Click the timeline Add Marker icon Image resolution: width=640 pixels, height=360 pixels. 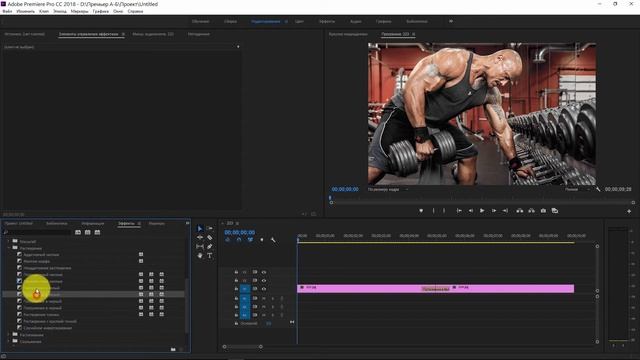[262, 240]
